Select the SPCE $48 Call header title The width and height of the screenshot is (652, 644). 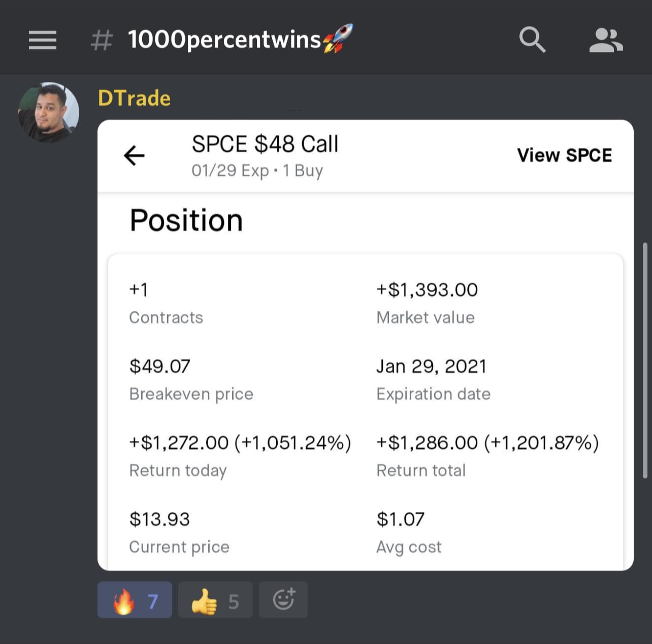[265, 144]
